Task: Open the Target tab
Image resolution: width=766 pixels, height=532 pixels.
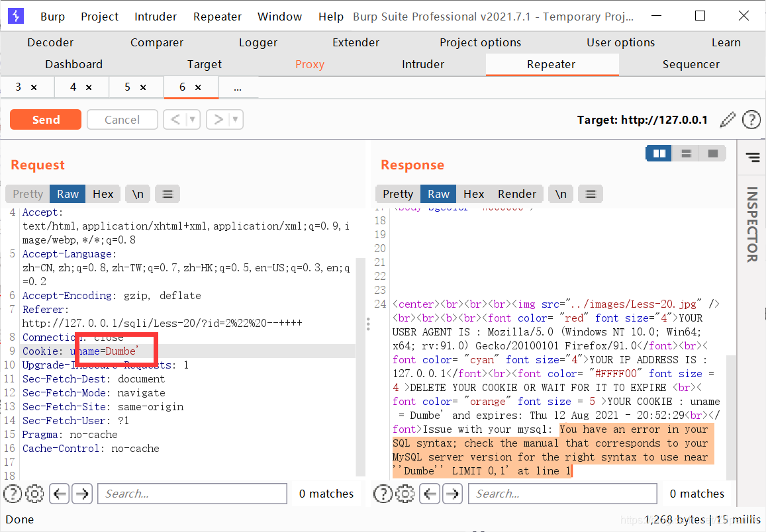Action: click(x=204, y=64)
